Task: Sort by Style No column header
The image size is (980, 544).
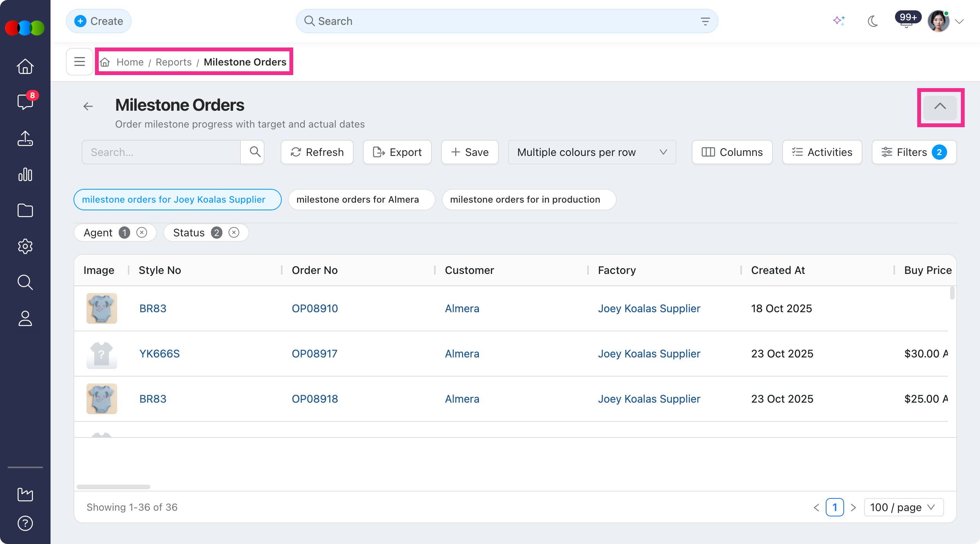Action: [x=160, y=270]
